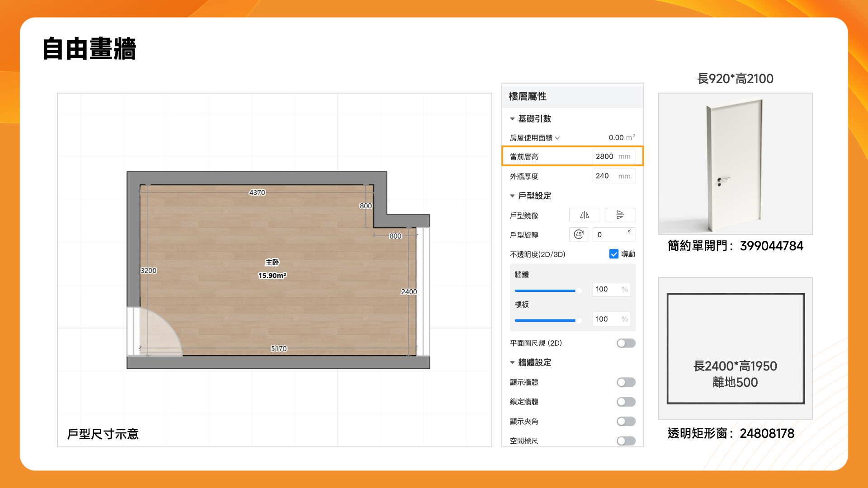Click the rotate 45 degrees icon
This screenshot has width=868, height=488.
[x=578, y=235]
